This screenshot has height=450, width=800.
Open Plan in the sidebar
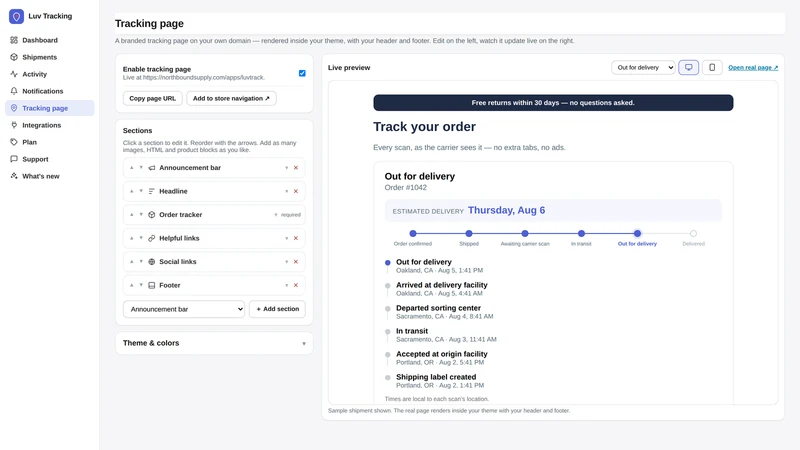pos(49,142)
